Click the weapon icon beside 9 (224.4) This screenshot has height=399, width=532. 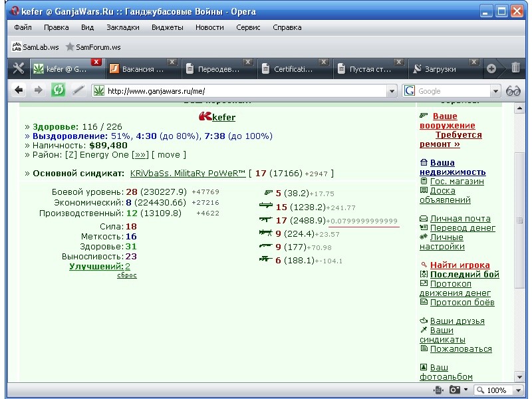265,232
